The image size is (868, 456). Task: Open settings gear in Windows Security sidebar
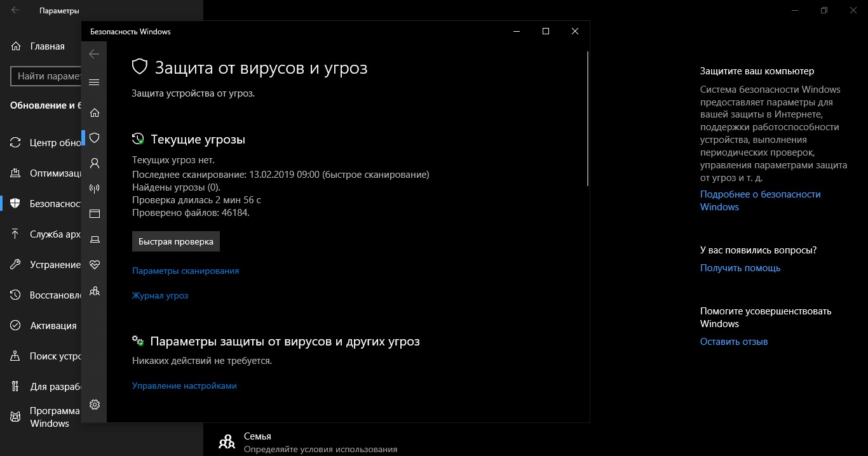coord(95,405)
